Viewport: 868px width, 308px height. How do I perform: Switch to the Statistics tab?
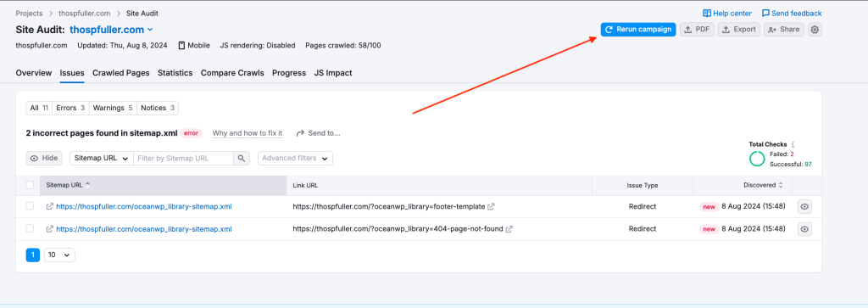(175, 73)
